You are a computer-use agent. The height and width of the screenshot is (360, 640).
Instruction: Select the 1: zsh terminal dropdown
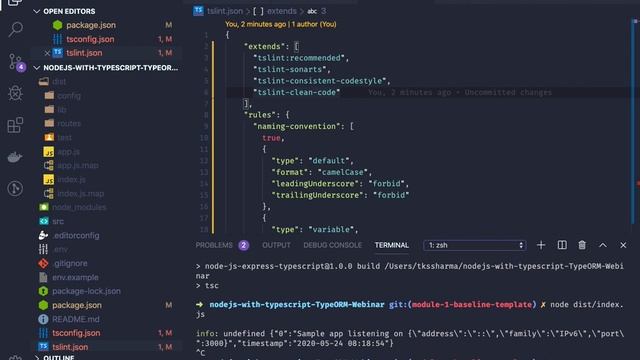pyautogui.click(x=475, y=245)
